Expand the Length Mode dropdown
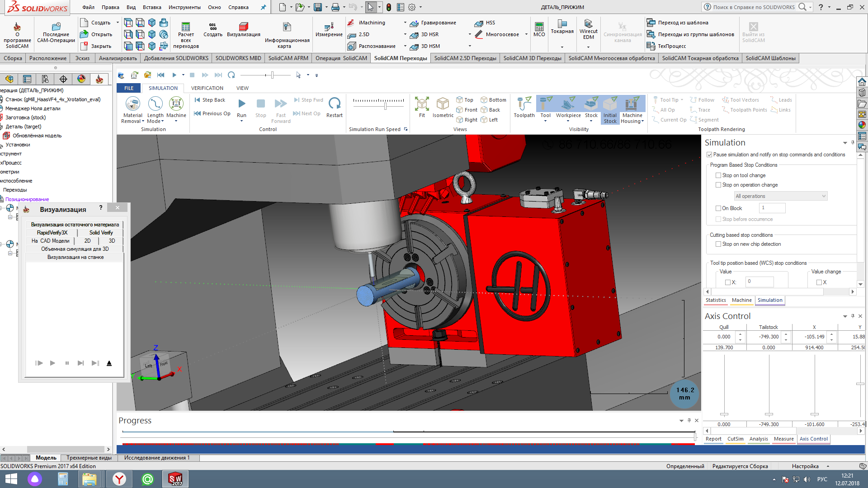Screen dimensions: 868x488 pyautogui.click(x=162, y=122)
